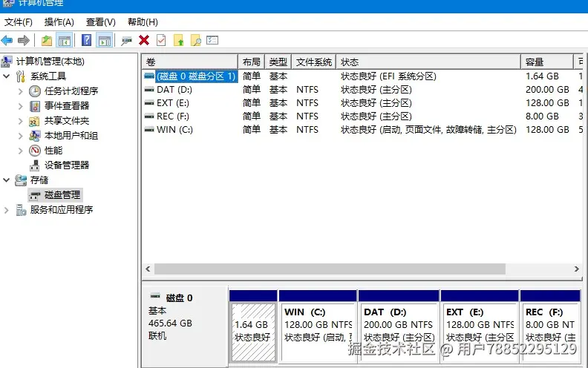The height and width of the screenshot is (368, 588).
Task: Click the 任务计划程序 clock icon
Action: coord(35,91)
